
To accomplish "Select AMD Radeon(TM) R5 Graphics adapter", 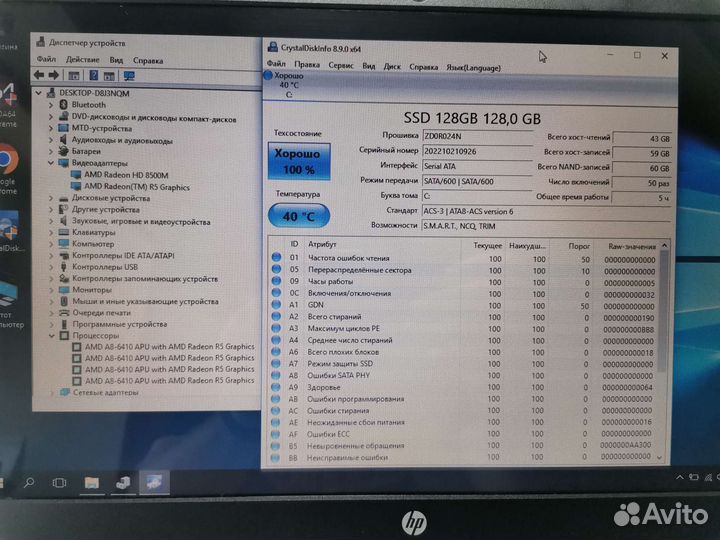I will point(136,187).
